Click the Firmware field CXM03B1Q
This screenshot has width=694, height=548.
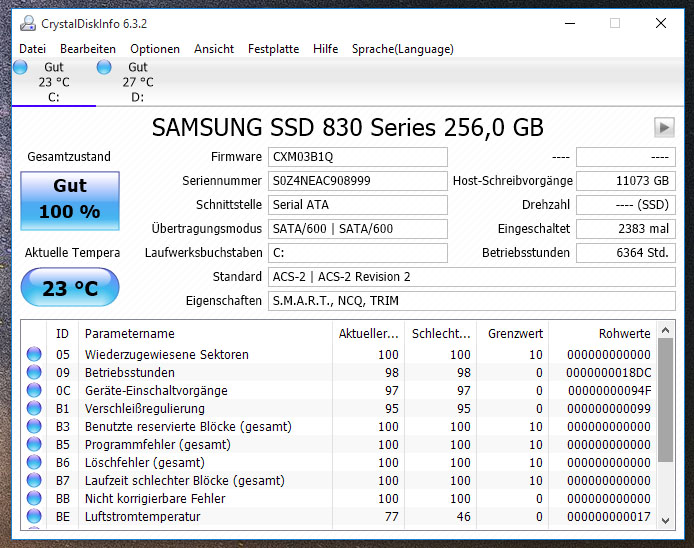coord(358,157)
